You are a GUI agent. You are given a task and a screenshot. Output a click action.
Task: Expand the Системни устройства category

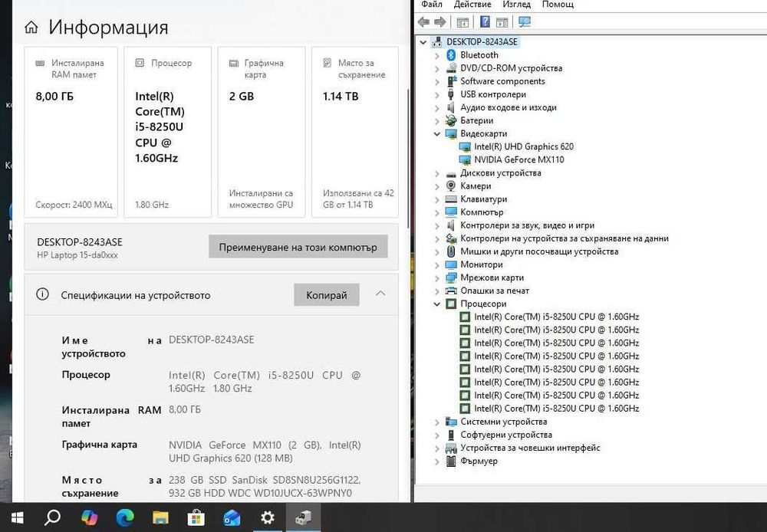pos(437,422)
